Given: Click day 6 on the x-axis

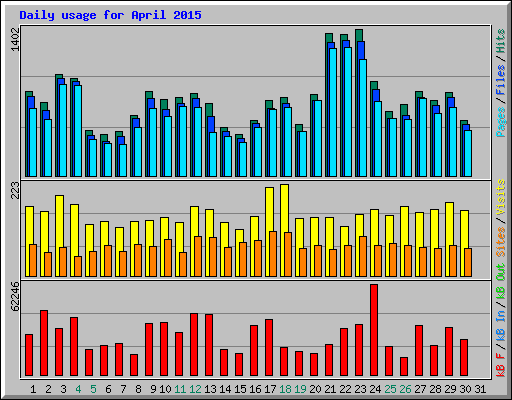Looking at the screenshot, I should pos(108,389).
